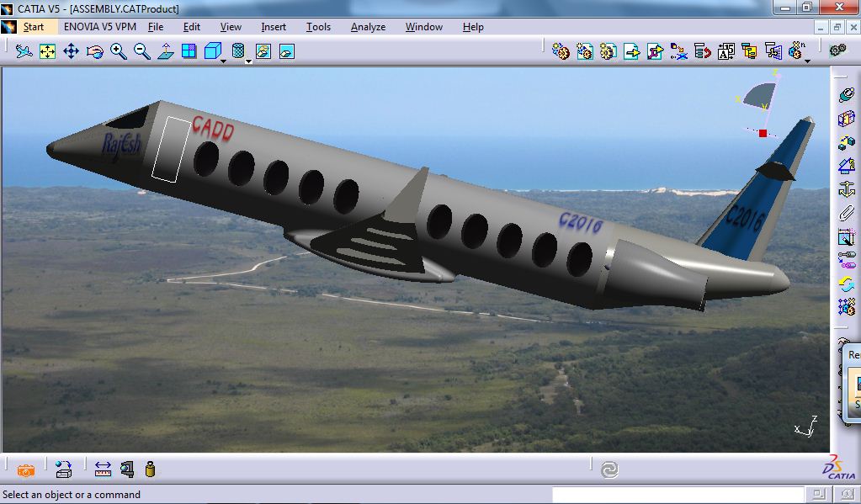Click the Fix Component anchor icon
The image size is (861, 504).
pyautogui.click(x=846, y=189)
